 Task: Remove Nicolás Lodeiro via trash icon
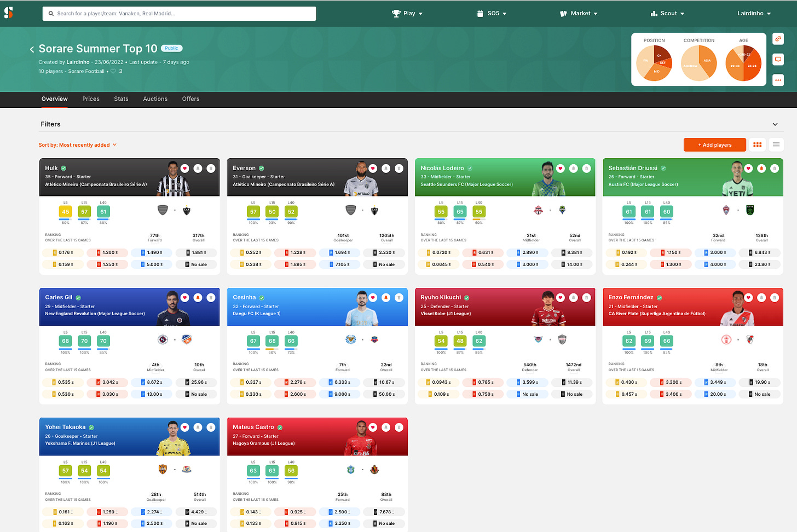tap(586, 169)
